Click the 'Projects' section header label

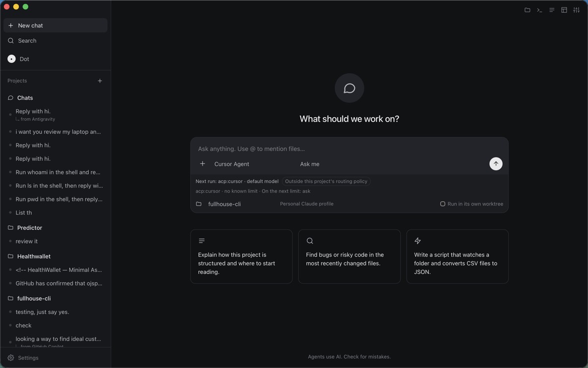17,81
